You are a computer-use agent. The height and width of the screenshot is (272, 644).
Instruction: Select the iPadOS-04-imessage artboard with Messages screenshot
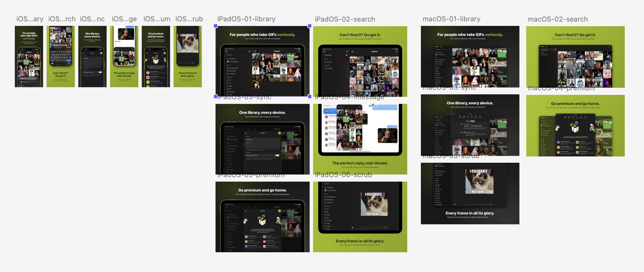[x=360, y=139]
